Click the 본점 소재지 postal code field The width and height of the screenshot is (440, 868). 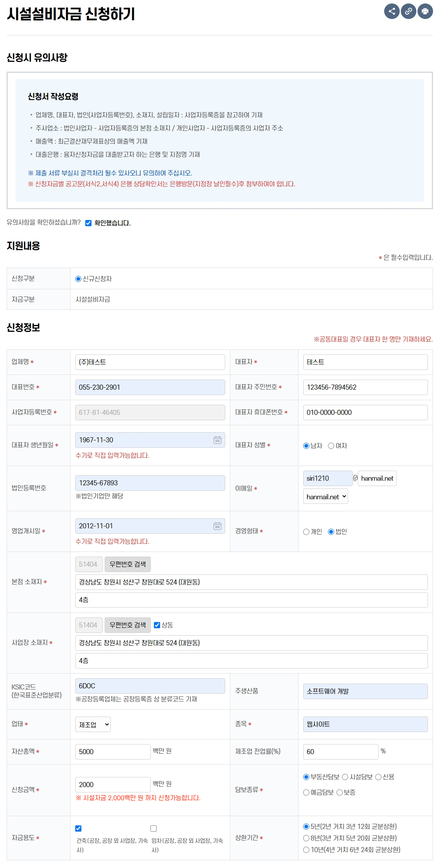tap(89, 564)
